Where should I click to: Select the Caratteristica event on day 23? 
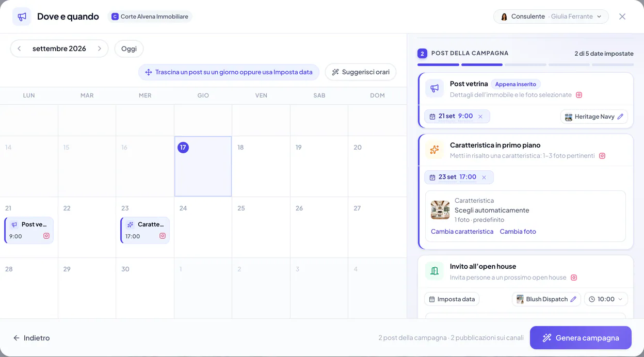click(145, 230)
